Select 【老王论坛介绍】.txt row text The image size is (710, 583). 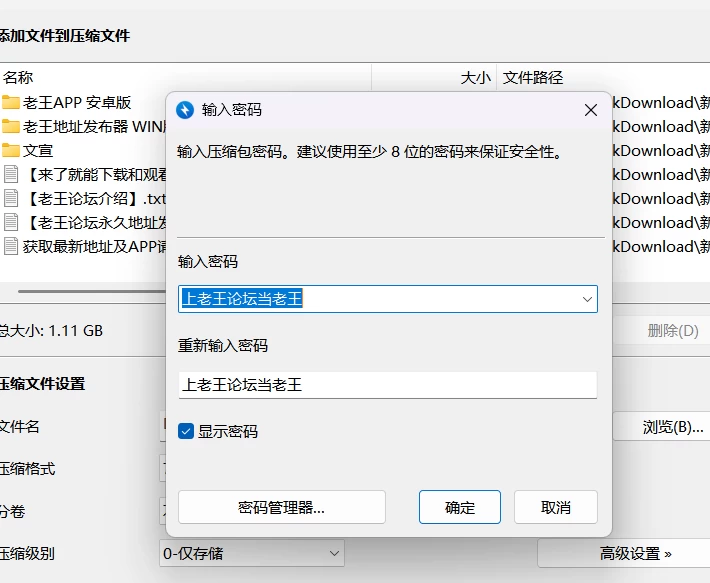[x=95, y=199]
